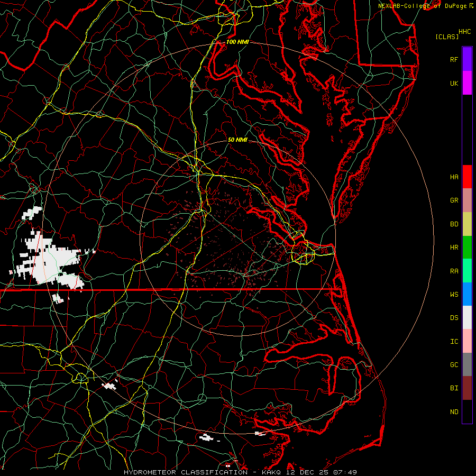
Task: Click the HHC product label
Action: pyautogui.click(x=465, y=32)
